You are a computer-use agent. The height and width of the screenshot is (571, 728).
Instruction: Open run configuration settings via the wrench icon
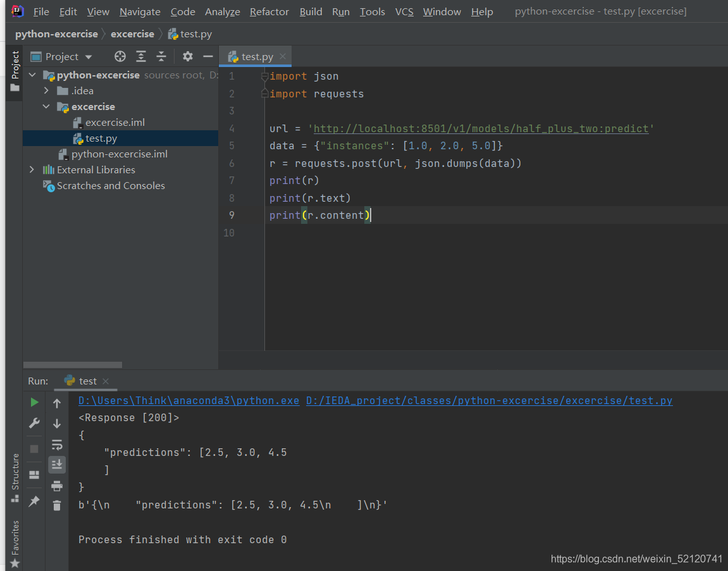(x=34, y=422)
